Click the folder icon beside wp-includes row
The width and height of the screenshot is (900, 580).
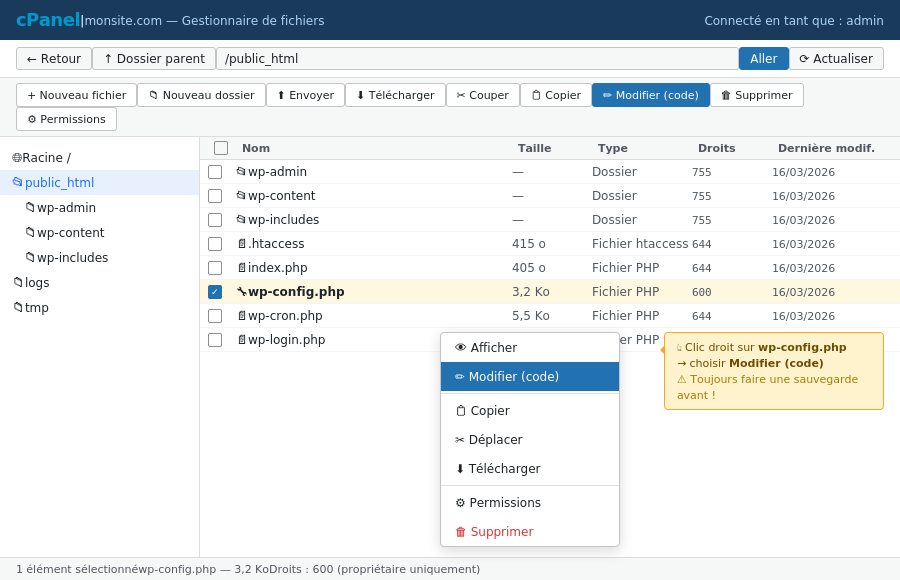pyautogui.click(x=241, y=219)
